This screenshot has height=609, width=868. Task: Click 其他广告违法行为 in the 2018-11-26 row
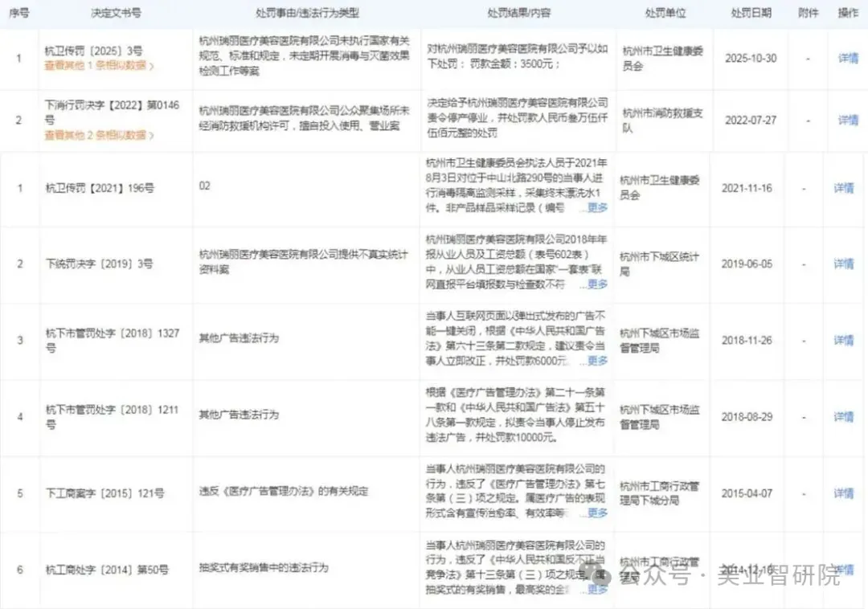pyautogui.click(x=239, y=338)
